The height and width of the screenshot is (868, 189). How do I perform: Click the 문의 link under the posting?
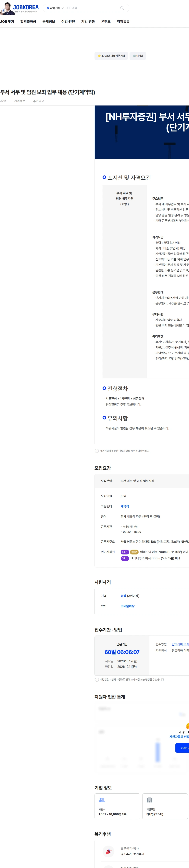138,451
